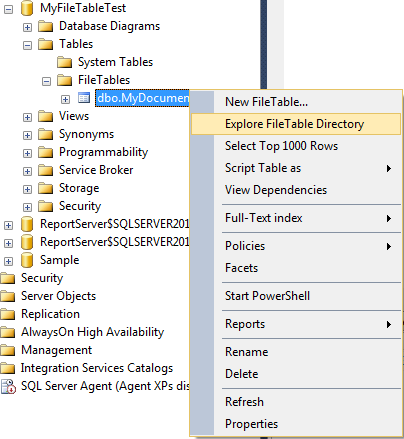The image size is (404, 439).
Task: Click the Service Broker folder icon
Action: click(46, 170)
